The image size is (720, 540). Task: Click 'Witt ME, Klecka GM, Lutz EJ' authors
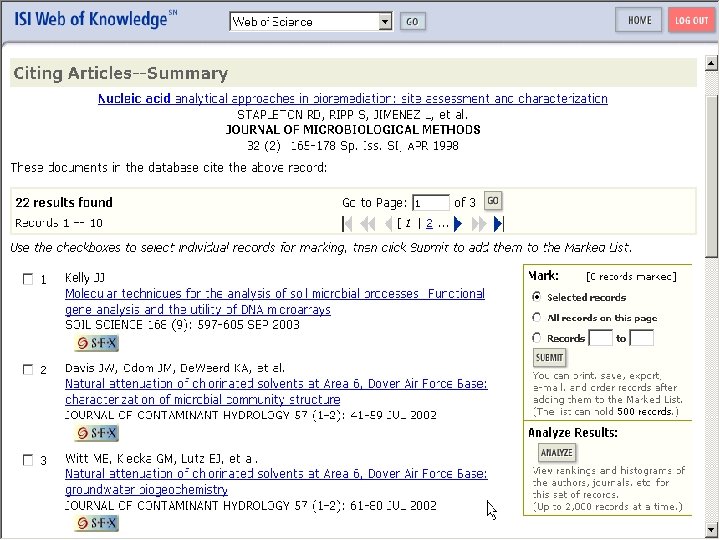pos(162,458)
